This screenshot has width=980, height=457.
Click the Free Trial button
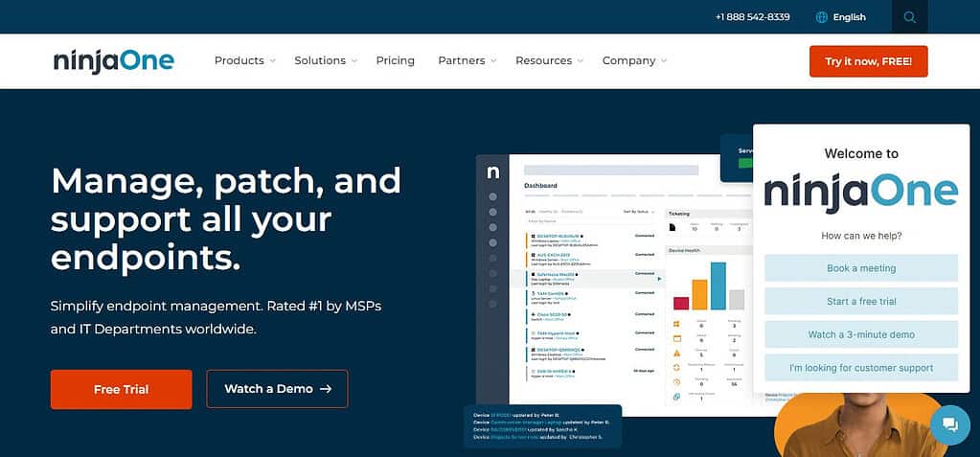(x=122, y=390)
